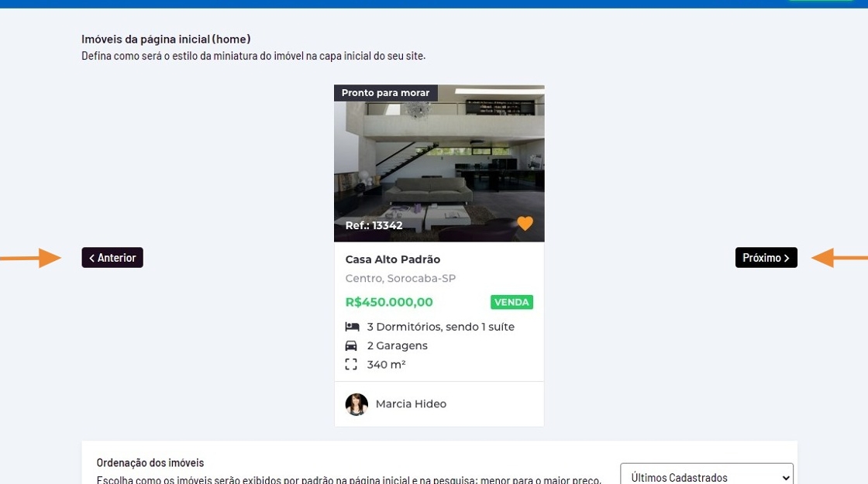Go to the previous style with Anterior

[112, 258]
